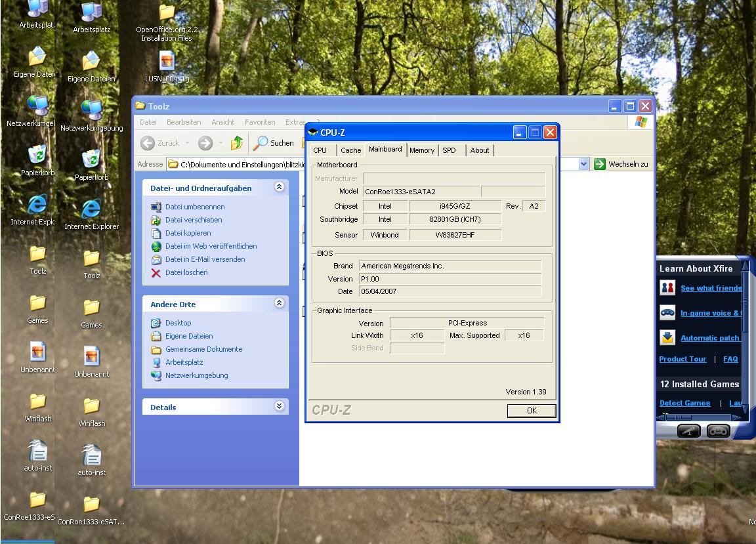Click the folder icon in the Toolz title bar
Image resolution: width=756 pixels, height=544 pixels.
click(x=140, y=106)
